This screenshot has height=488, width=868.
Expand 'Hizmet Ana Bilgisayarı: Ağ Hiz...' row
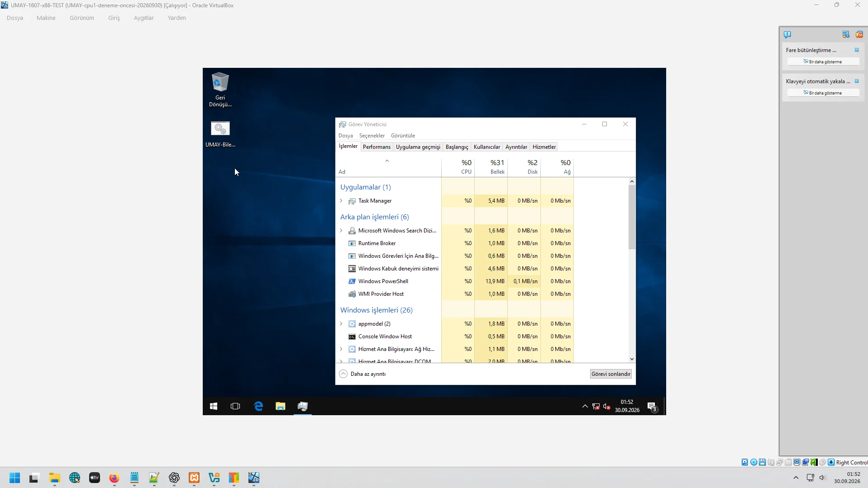click(341, 349)
